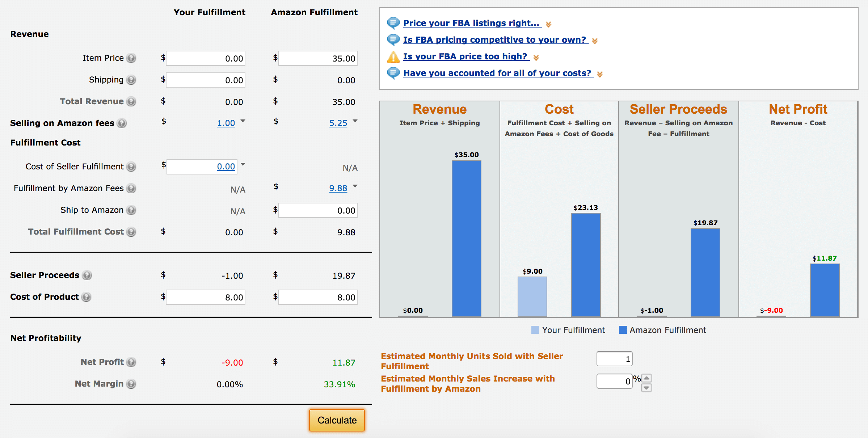Open the Total Revenue help icon
This screenshot has height=438, width=868.
pyautogui.click(x=131, y=101)
